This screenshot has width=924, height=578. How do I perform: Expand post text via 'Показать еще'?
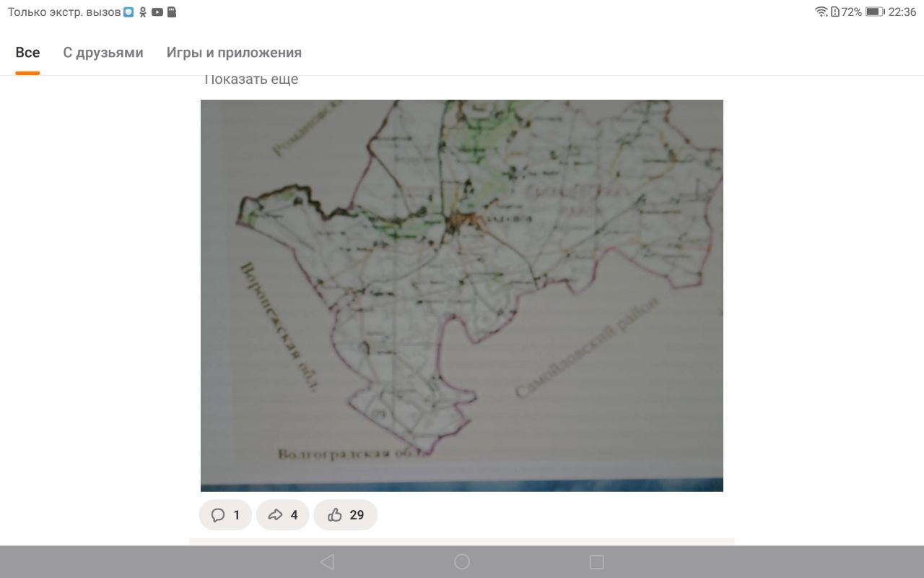point(251,79)
